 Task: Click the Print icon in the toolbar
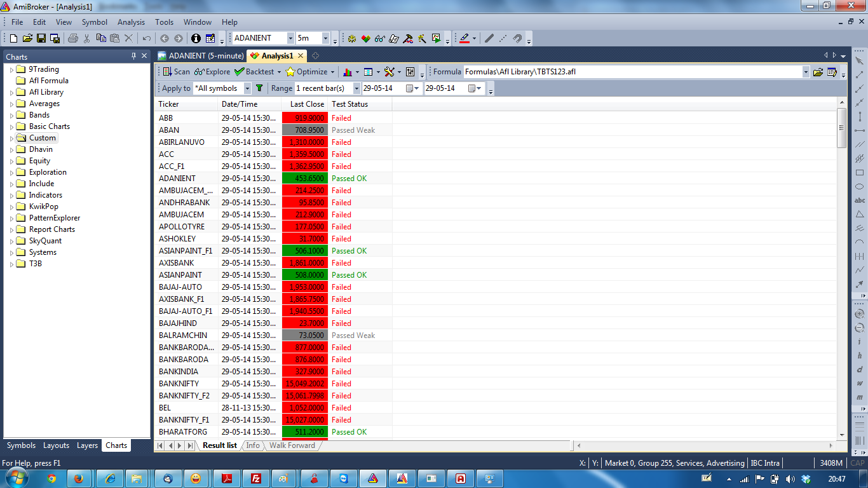tap(73, 38)
